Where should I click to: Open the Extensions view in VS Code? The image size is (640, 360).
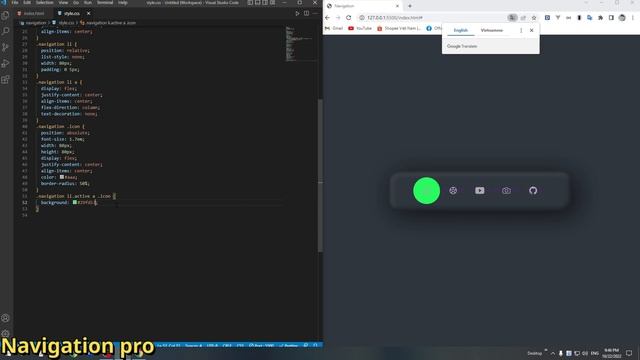tap(5, 79)
